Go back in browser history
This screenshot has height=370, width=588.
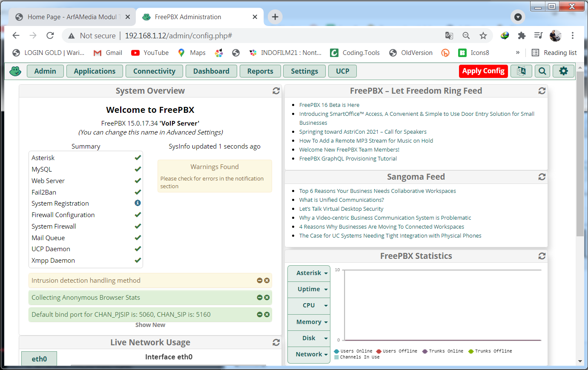click(16, 35)
